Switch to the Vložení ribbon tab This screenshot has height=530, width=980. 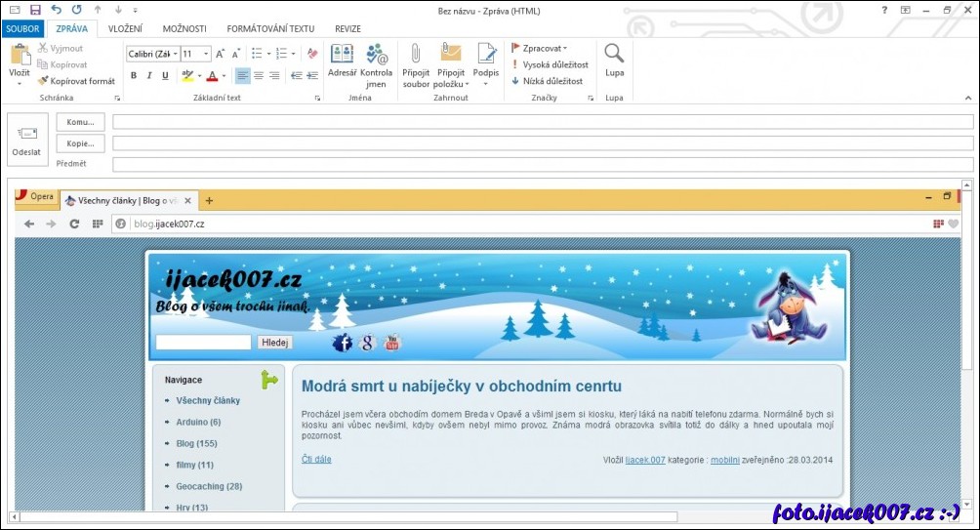(125, 29)
